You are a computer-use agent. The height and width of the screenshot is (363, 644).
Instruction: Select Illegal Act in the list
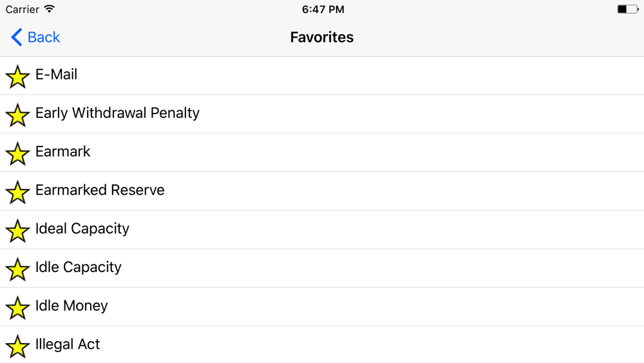click(x=322, y=344)
